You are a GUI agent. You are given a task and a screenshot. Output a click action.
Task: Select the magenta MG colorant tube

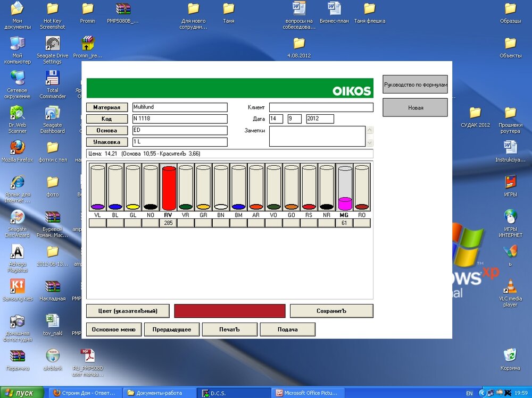tap(345, 188)
